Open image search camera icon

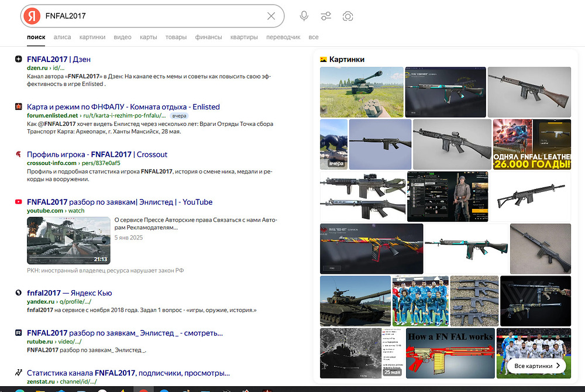point(347,16)
